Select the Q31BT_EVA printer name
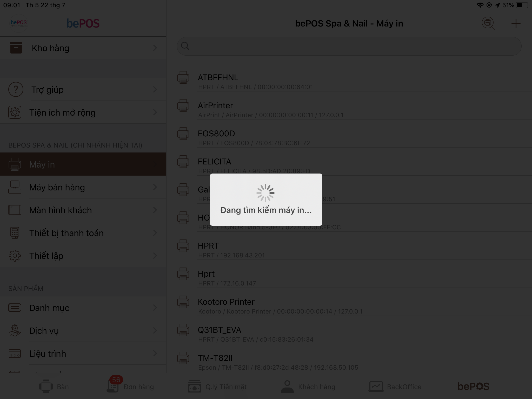 (220, 330)
